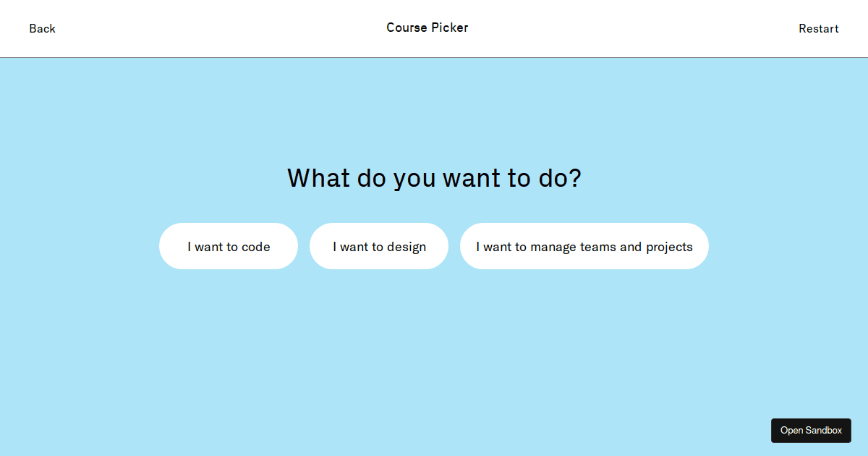Image resolution: width=868 pixels, height=456 pixels.
Task: Open Sandbox using the black button
Action: [x=811, y=431]
